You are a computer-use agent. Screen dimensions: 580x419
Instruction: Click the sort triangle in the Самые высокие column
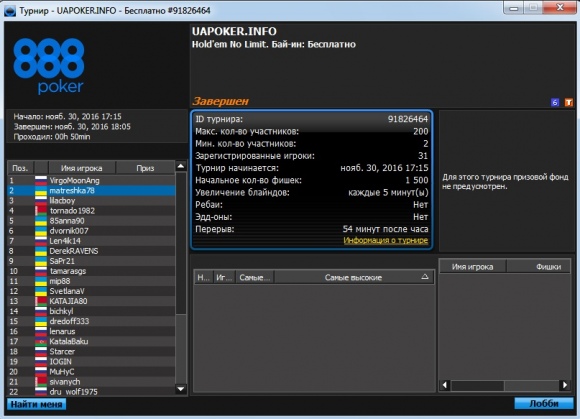click(x=425, y=277)
